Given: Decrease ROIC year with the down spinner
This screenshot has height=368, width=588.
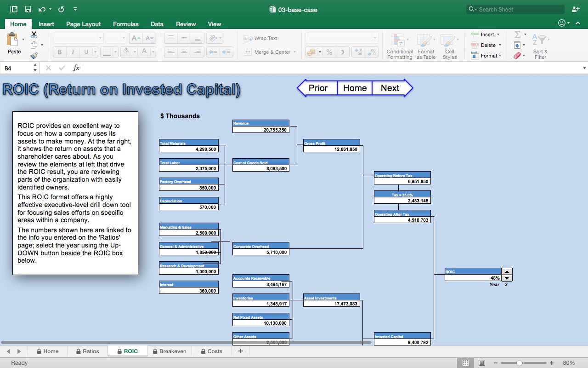Looking at the screenshot, I should click(507, 278).
